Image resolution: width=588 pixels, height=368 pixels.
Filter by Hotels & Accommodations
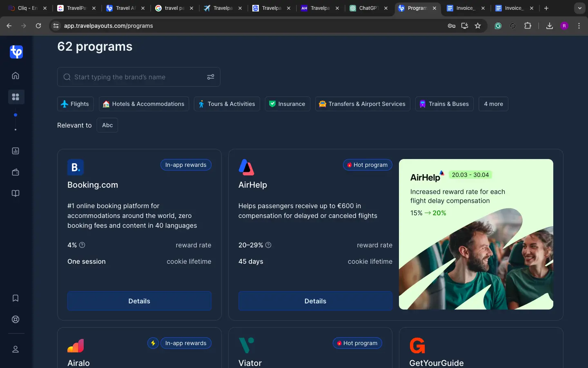click(144, 104)
